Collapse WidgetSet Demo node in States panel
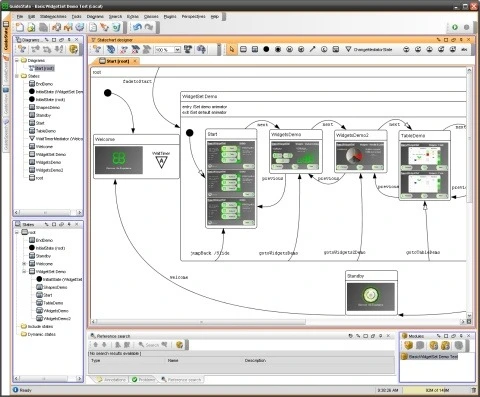 click(x=24, y=271)
